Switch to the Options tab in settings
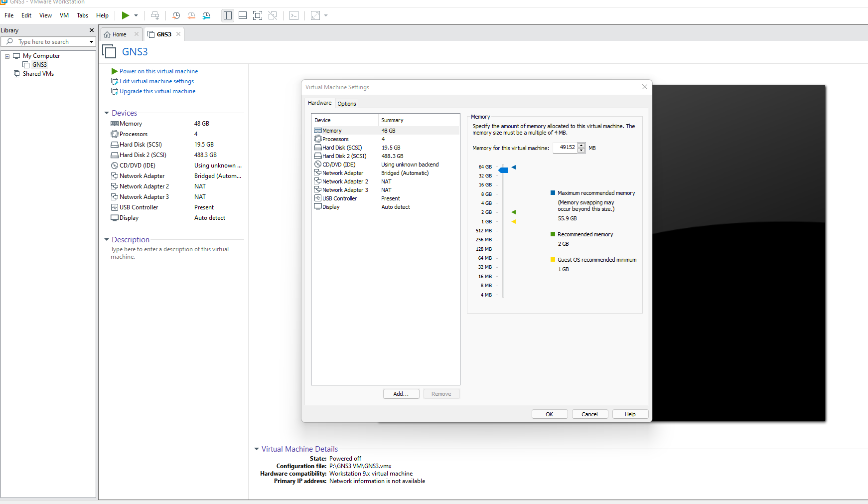The width and height of the screenshot is (868, 504). (347, 104)
